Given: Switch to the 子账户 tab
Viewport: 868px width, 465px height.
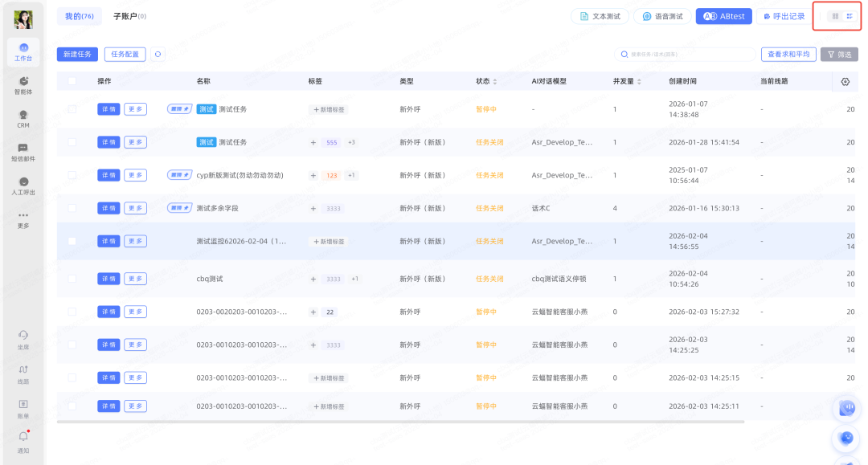Looking at the screenshot, I should 129,16.
